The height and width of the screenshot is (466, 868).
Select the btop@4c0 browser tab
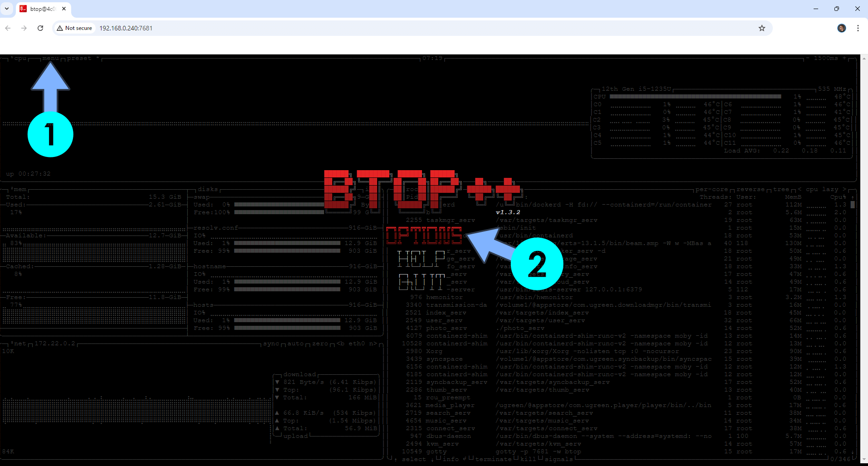tap(43, 9)
